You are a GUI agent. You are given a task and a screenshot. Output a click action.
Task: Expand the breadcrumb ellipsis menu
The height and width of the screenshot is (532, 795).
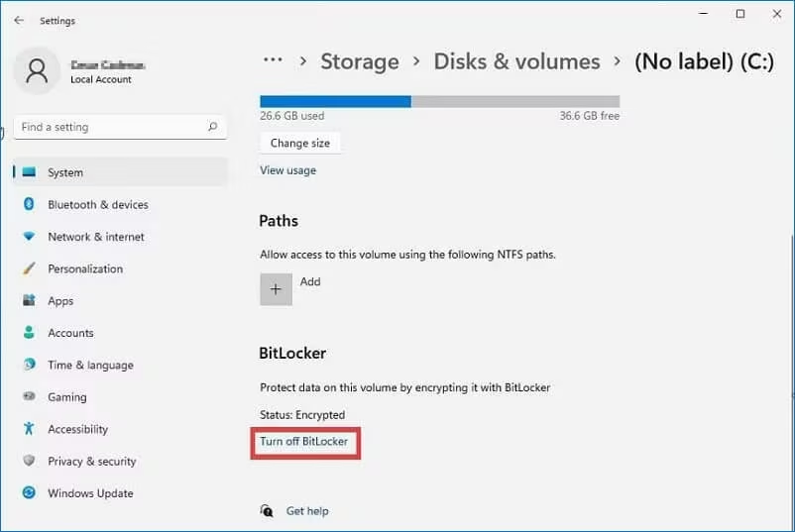273,60
